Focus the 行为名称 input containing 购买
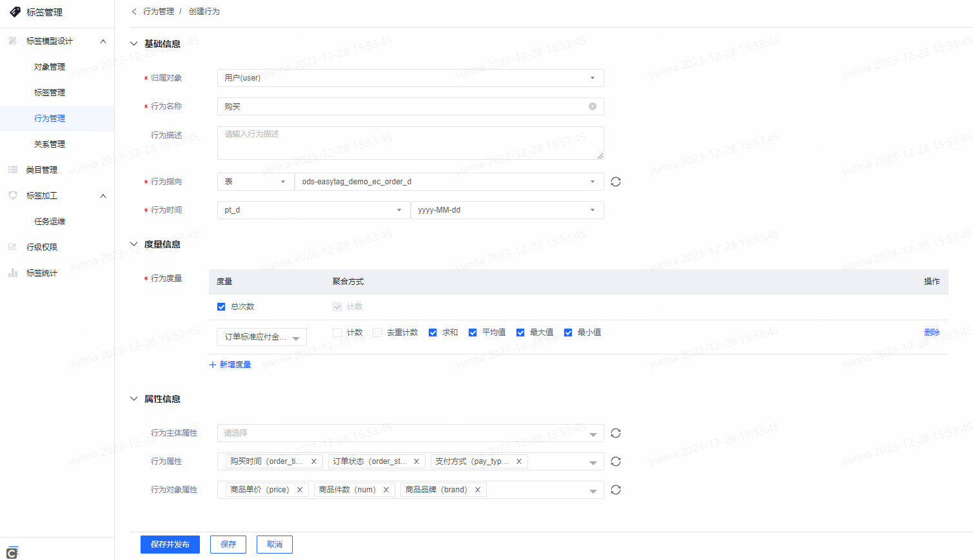The height and width of the screenshot is (560, 973). 411,106
